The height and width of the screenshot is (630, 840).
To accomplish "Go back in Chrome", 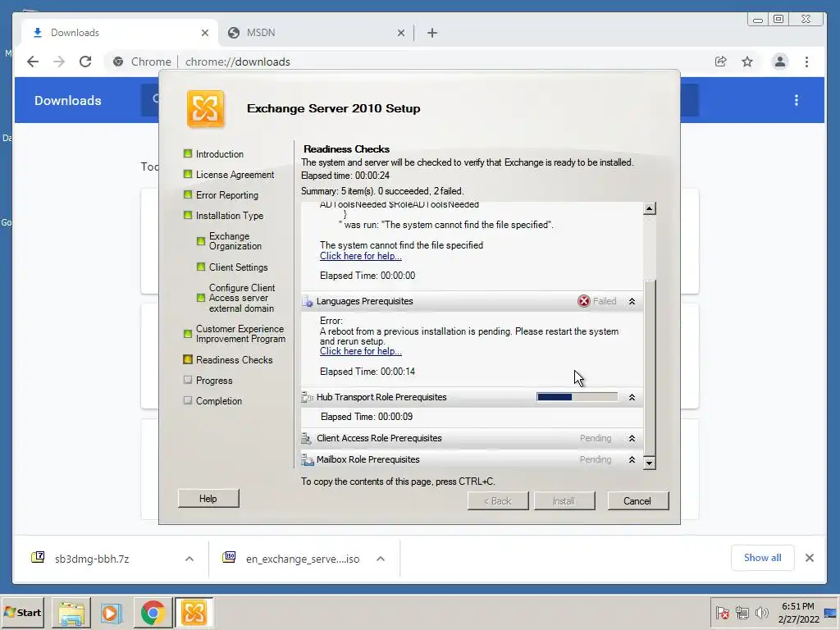I will coord(33,62).
